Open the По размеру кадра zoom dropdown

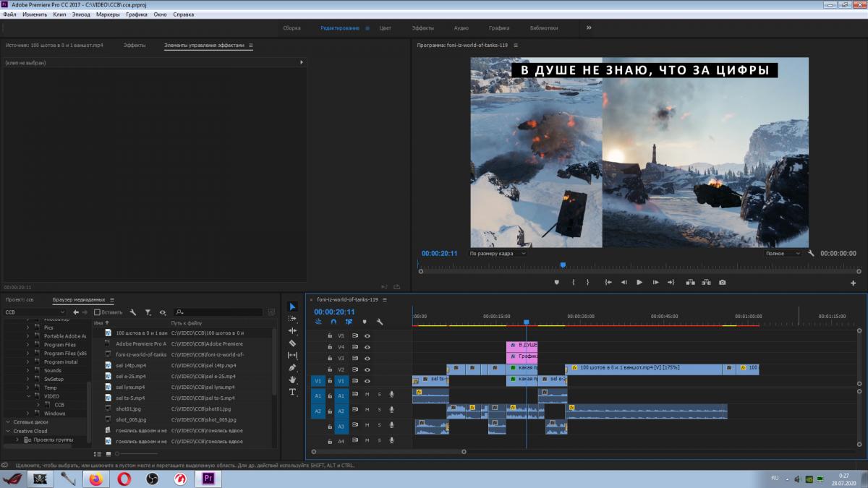tap(497, 254)
